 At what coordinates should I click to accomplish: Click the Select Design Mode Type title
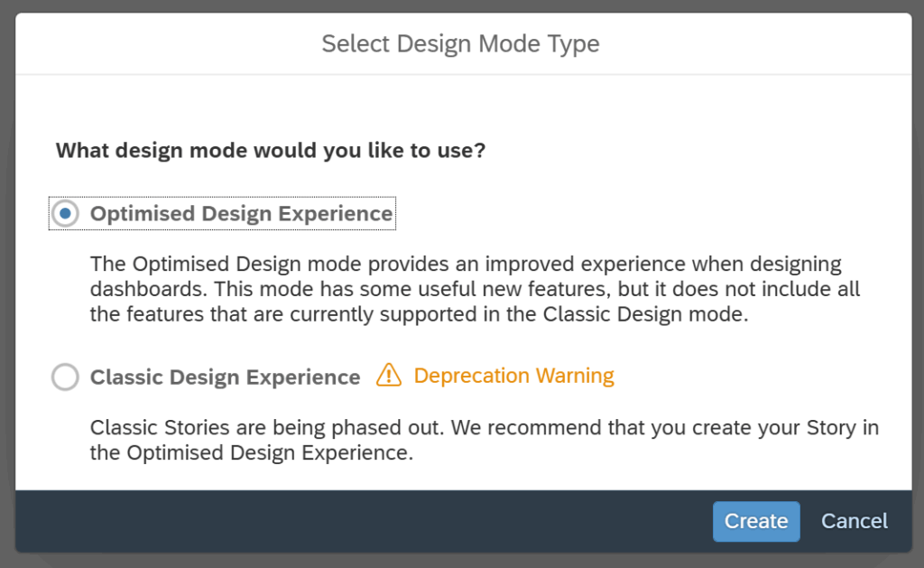click(x=460, y=43)
